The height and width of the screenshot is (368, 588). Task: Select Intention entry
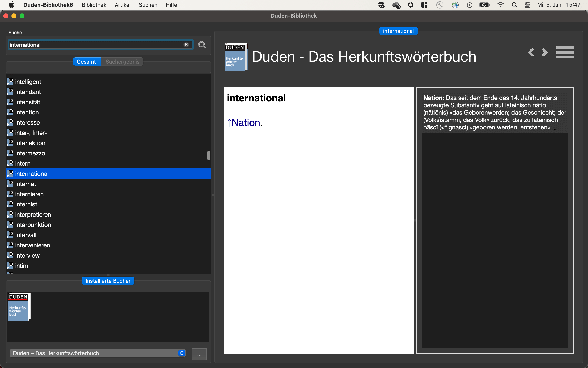[108, 112]
